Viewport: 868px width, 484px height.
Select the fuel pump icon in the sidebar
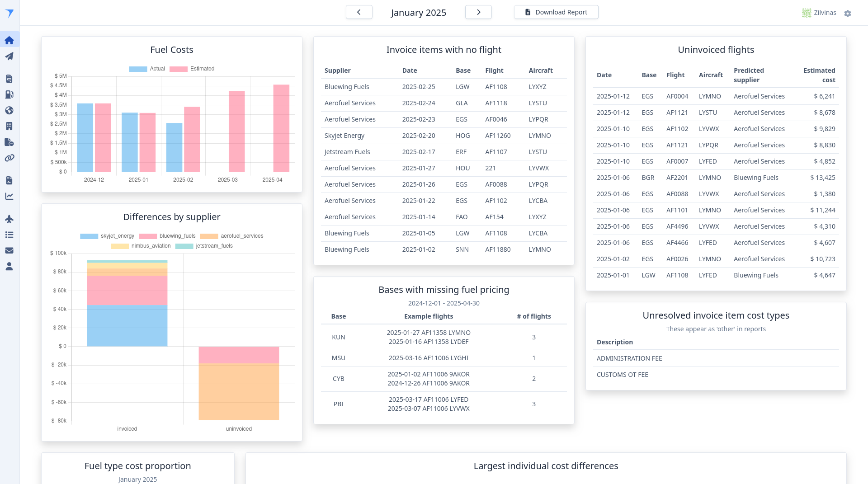(9, 94)
